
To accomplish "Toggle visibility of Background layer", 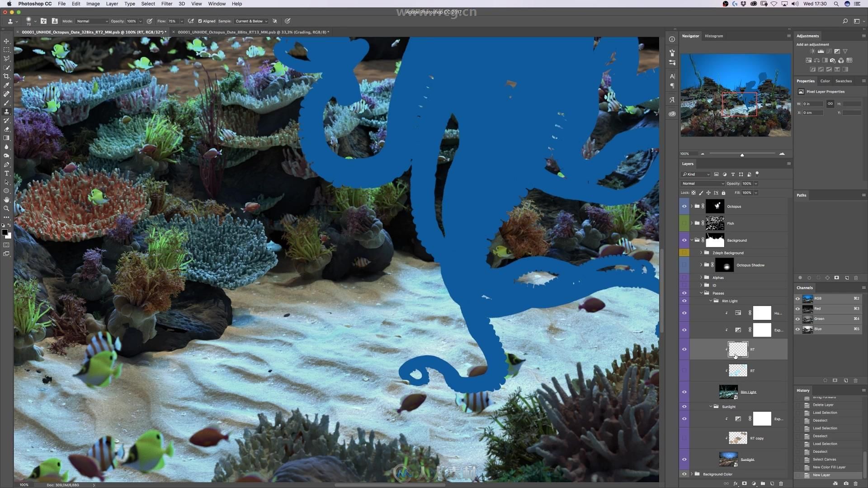I will tap(684, 239).
